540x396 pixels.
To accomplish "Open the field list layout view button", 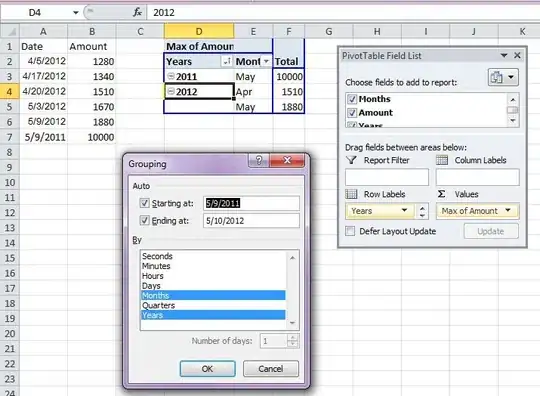I will click(x=503, y=77).
